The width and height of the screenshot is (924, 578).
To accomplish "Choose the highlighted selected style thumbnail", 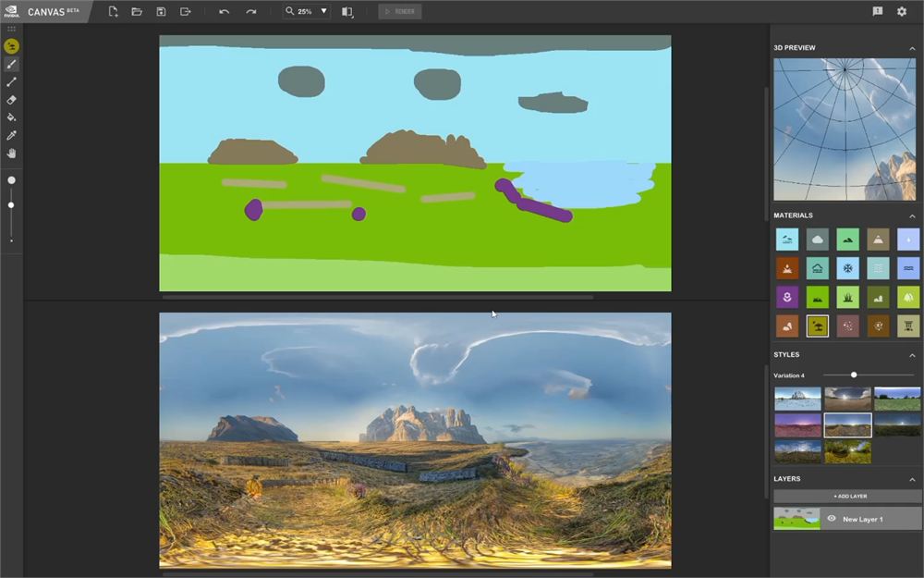I will (x=847, y=424).
